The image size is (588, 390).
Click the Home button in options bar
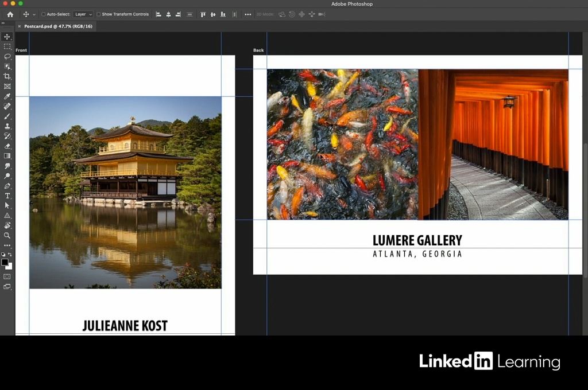10,14
